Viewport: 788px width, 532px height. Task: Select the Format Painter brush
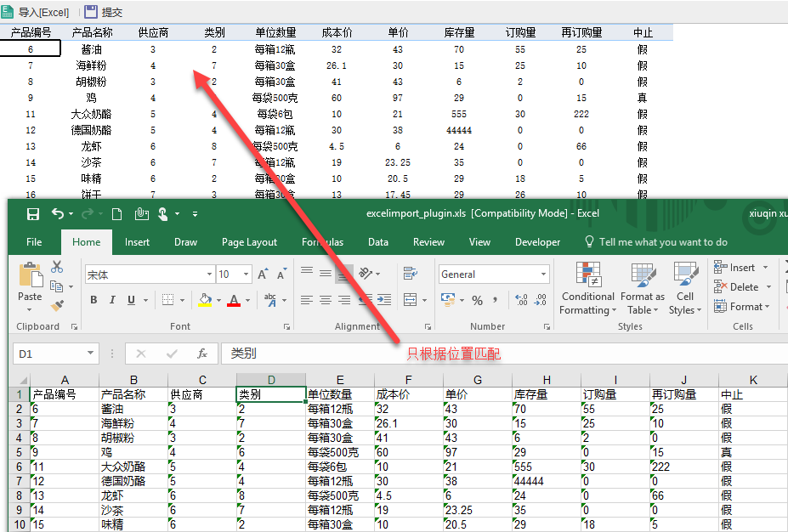pos(57,305)
